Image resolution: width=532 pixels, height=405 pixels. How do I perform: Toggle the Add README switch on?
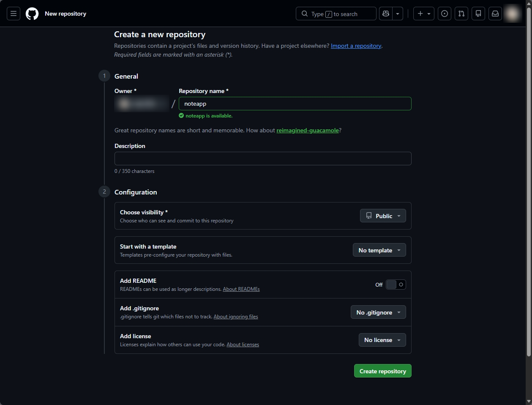click(396, 285)
